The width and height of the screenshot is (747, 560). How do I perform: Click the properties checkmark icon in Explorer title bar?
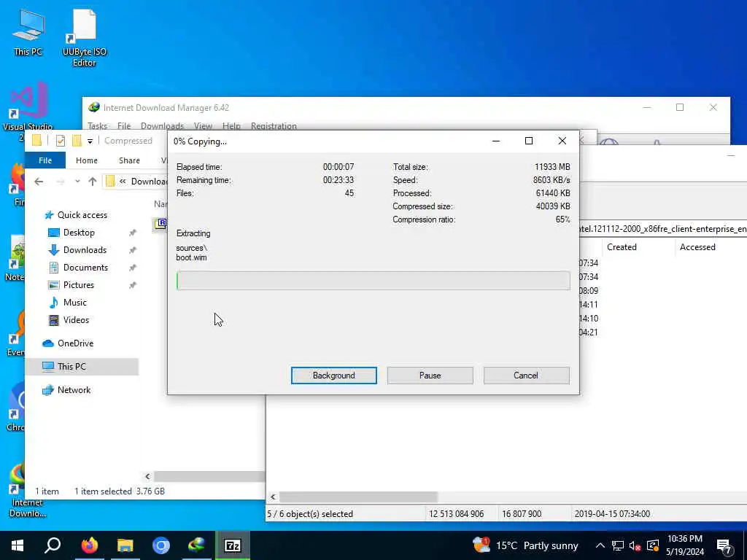tap(61, 141)
